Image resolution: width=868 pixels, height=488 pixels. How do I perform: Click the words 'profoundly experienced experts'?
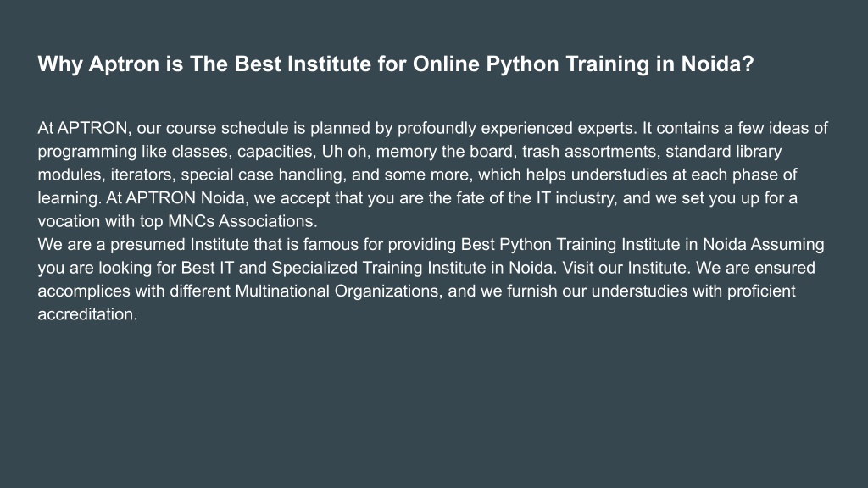[x=515, y=129]
